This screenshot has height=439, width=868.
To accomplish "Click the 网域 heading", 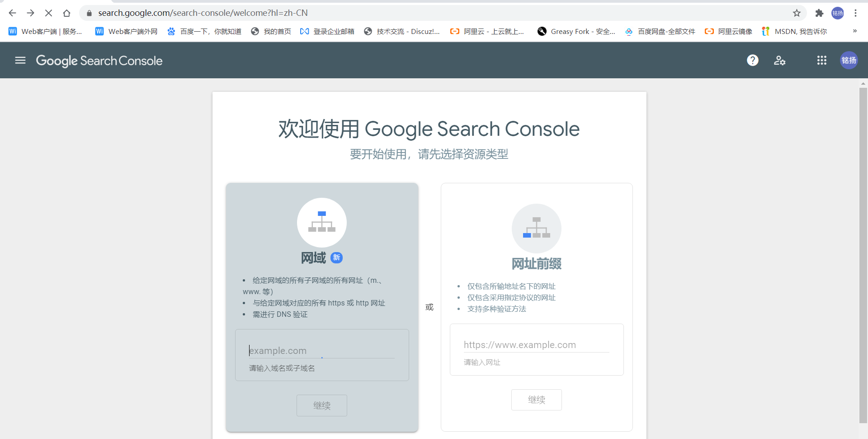I will 313,258.
